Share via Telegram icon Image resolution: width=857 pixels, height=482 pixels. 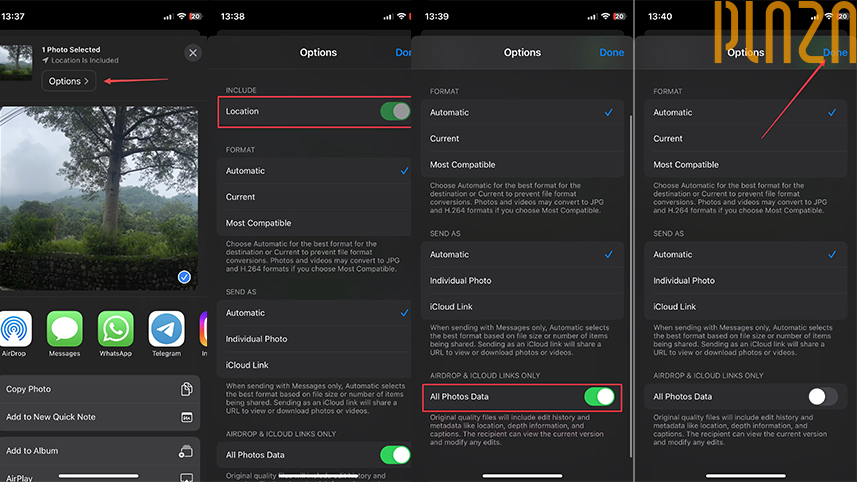[x=166, y=329]
